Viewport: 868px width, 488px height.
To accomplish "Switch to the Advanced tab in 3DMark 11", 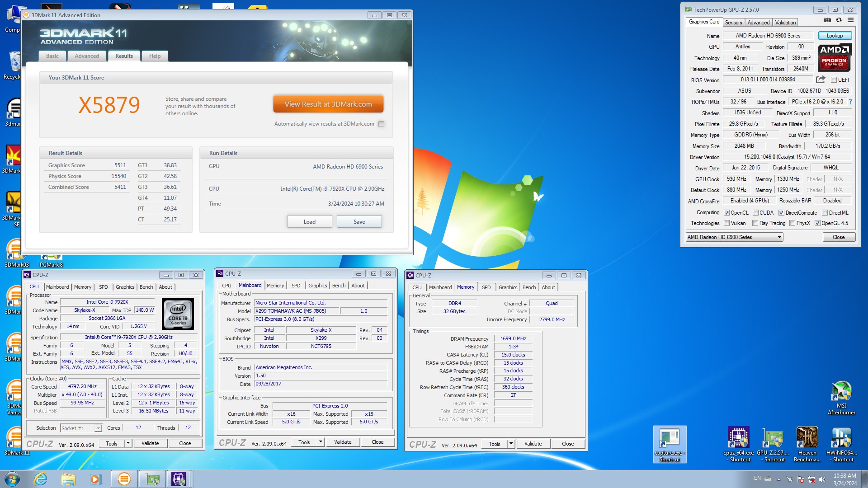I will pos(87,56).
